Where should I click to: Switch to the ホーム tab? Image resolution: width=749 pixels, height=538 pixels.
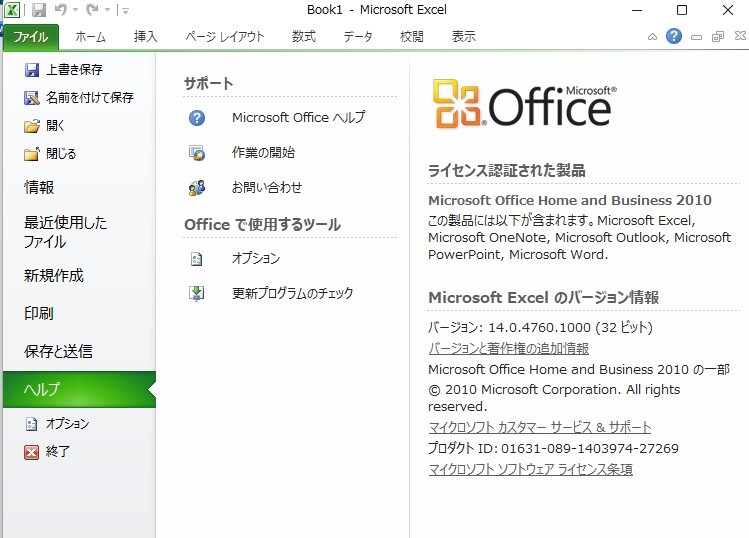pos(90,37)
